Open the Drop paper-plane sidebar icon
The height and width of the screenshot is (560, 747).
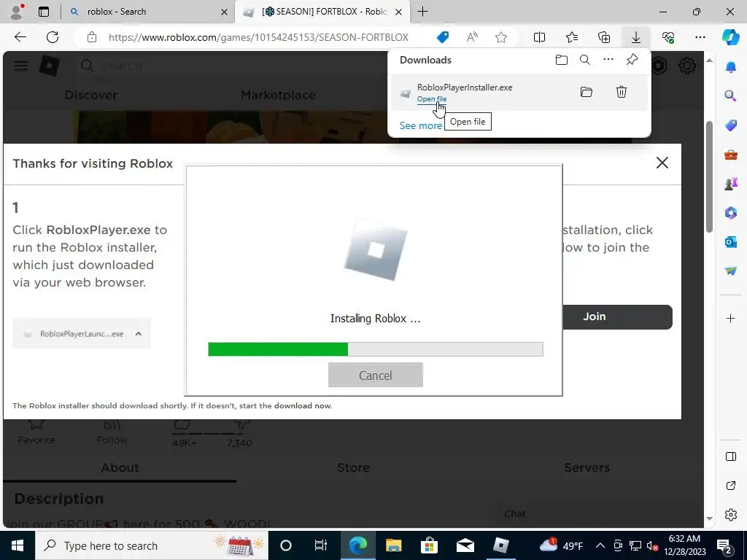point(731,271)
